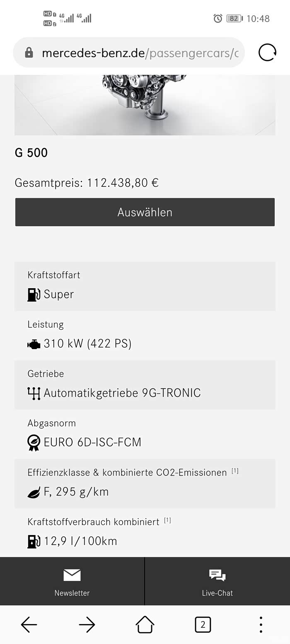
Task: Go back with the browser back arrow
Action: click(29, 625)
